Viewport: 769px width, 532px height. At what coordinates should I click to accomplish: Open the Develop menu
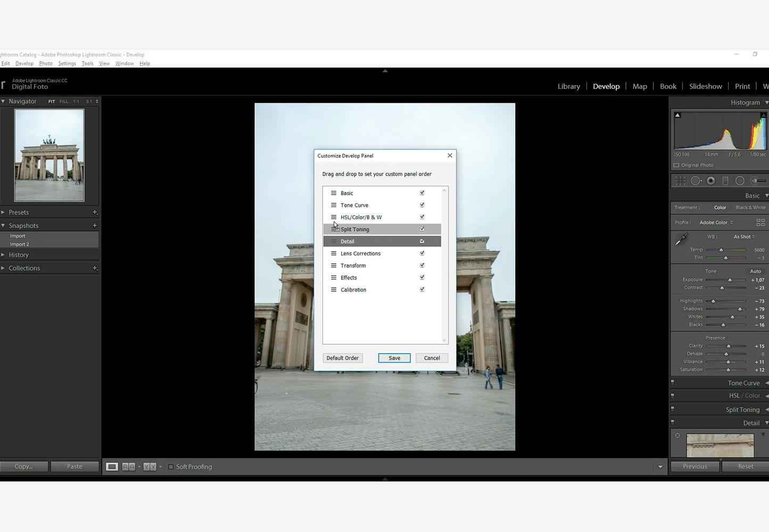(24, 63)
